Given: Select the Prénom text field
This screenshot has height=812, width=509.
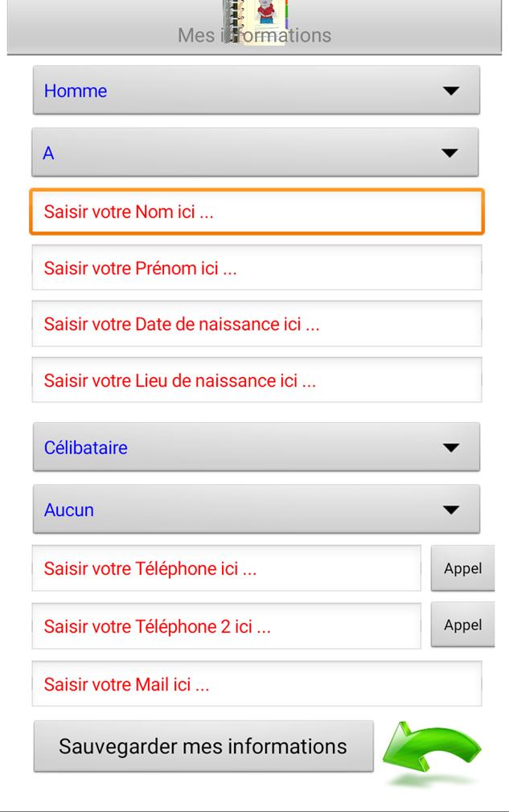Looking at the screenshot, I should [x=257, y=268].
